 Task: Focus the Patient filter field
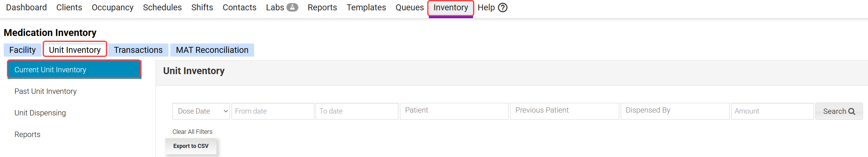(454, 111)
